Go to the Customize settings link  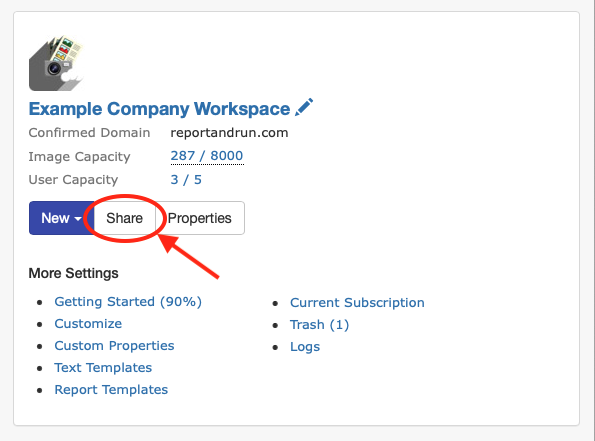tap(88, 324)
